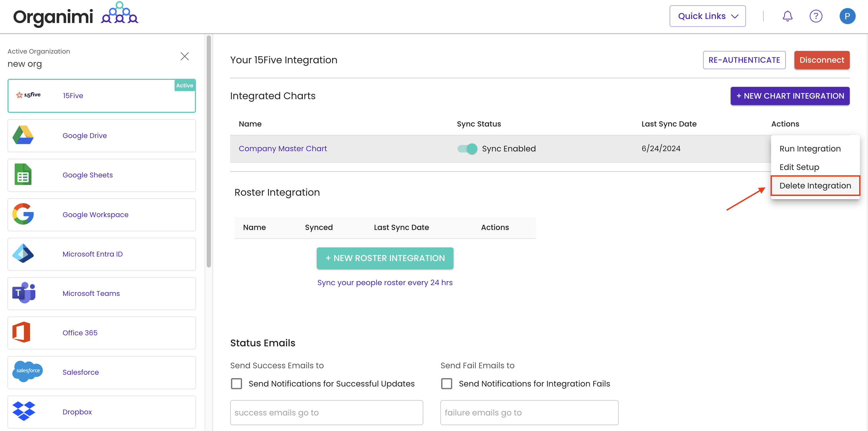Expand the Quick Links dropdown

tap(707, 16)
